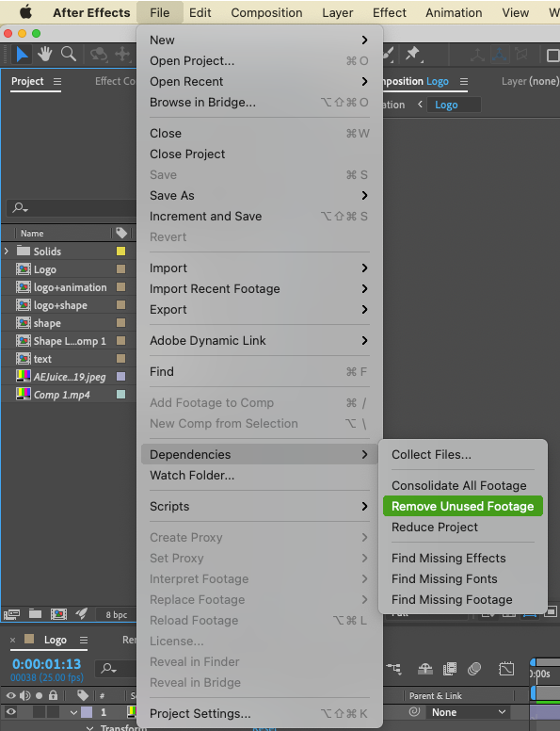The width and height of the screenshot is (560, 731).
Task: Toggle visibility eye of layer 1
Action: coord(10,712)
